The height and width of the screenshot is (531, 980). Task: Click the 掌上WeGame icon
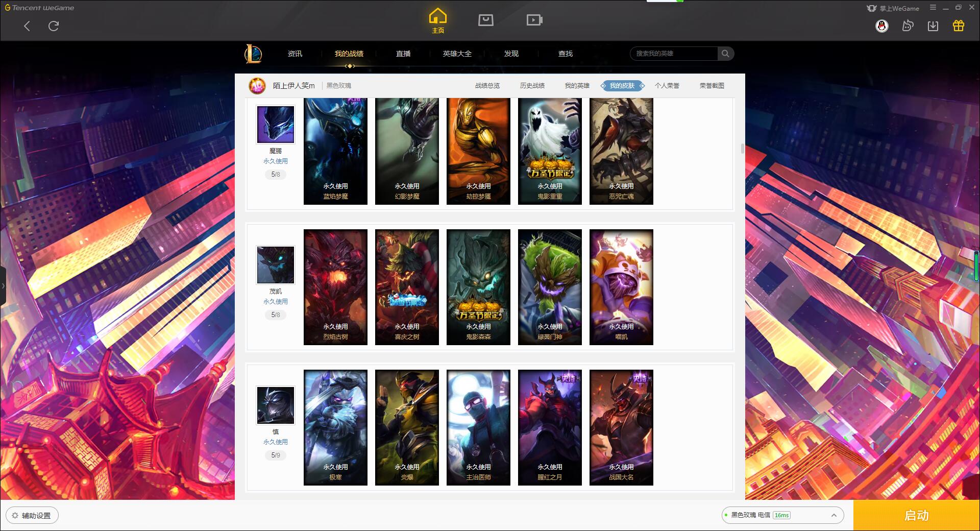coord(872,8)
